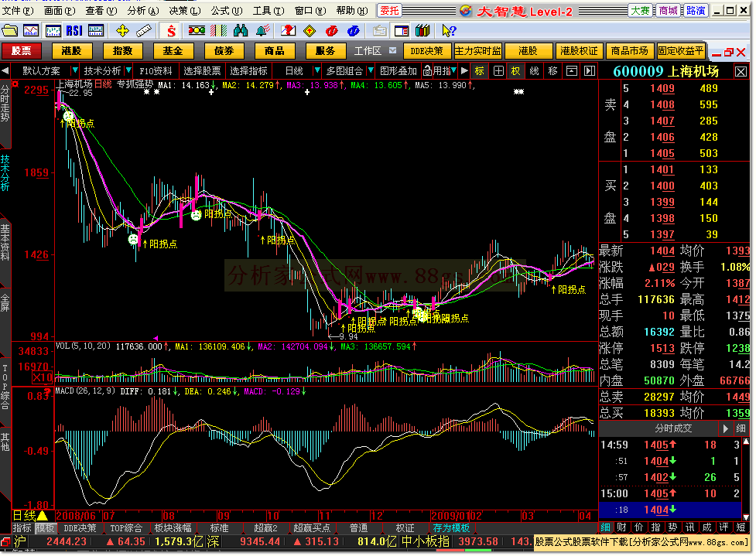
Task: Click the arrow question mark help icon
Action: (448, 31)
